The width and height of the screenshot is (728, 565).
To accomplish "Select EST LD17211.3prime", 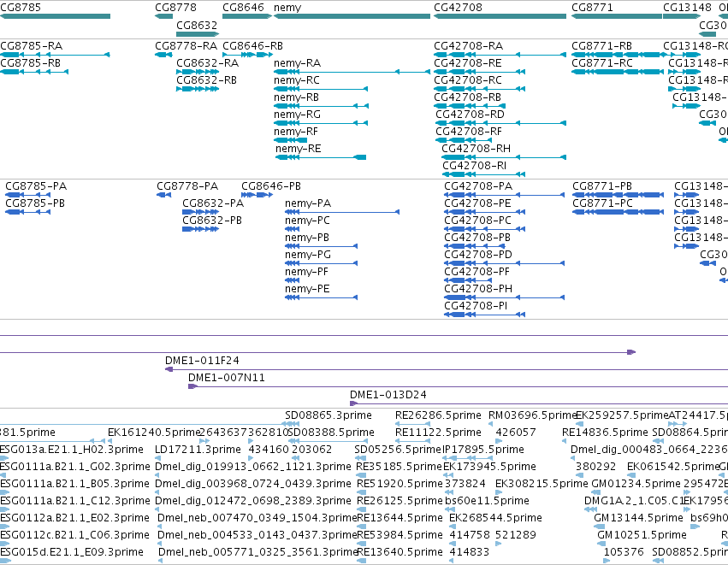I will pos(198,450).
